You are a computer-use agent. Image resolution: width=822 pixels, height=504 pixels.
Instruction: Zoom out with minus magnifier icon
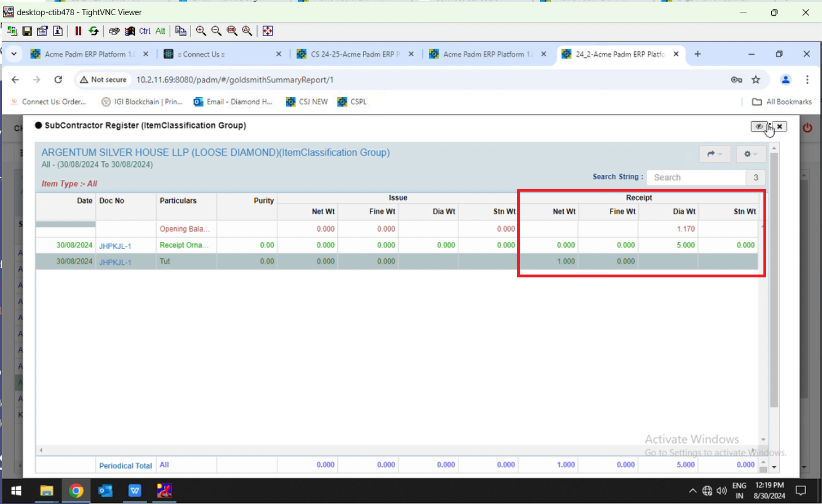click(x=216, y=31)
